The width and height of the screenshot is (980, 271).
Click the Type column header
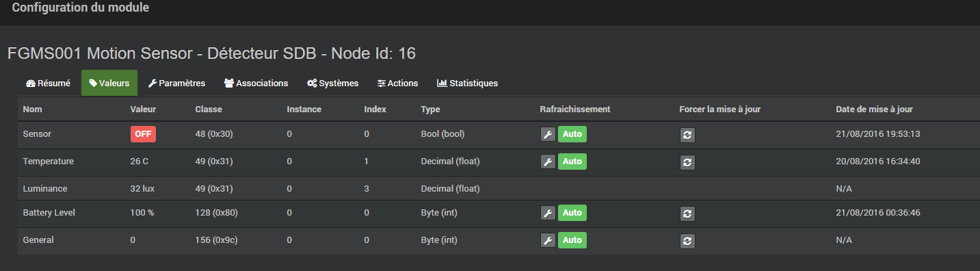(x=430, y=109)
